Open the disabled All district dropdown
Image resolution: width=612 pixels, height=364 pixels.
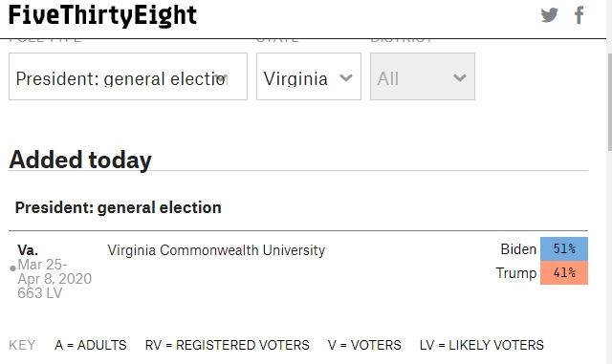point(423,76)
